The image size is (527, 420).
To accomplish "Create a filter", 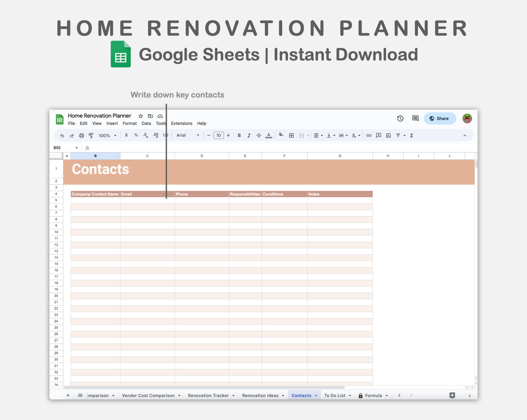I will pos(398,135).
